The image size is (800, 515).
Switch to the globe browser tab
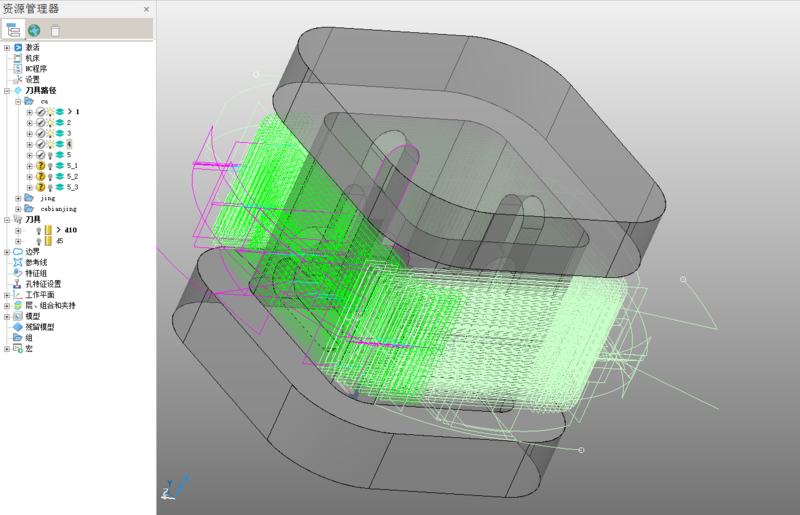tap(35, 30)
